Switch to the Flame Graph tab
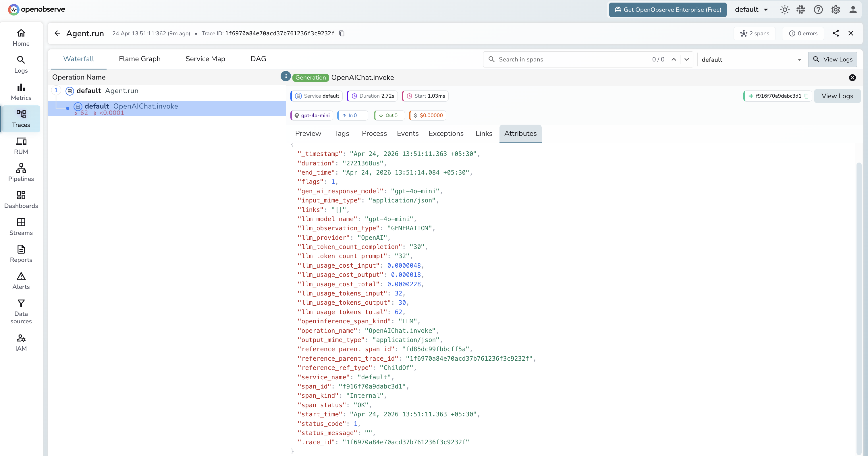The width and height of the screenshot is (868, 456). pos(140,59)
